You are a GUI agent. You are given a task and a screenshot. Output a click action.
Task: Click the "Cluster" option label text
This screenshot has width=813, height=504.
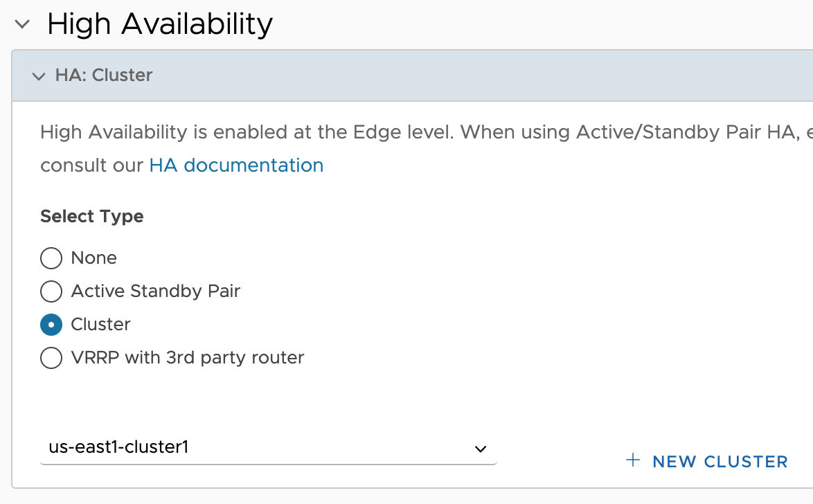(100, 324)
